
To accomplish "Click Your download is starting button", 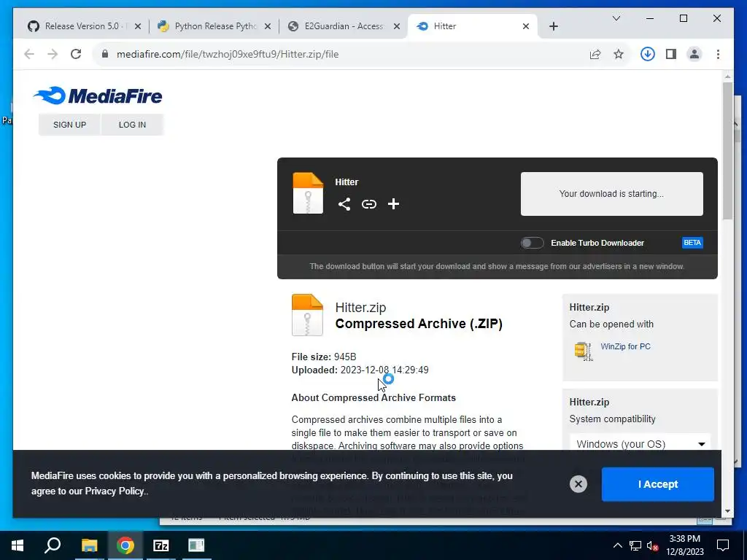I will click(611, 194).
